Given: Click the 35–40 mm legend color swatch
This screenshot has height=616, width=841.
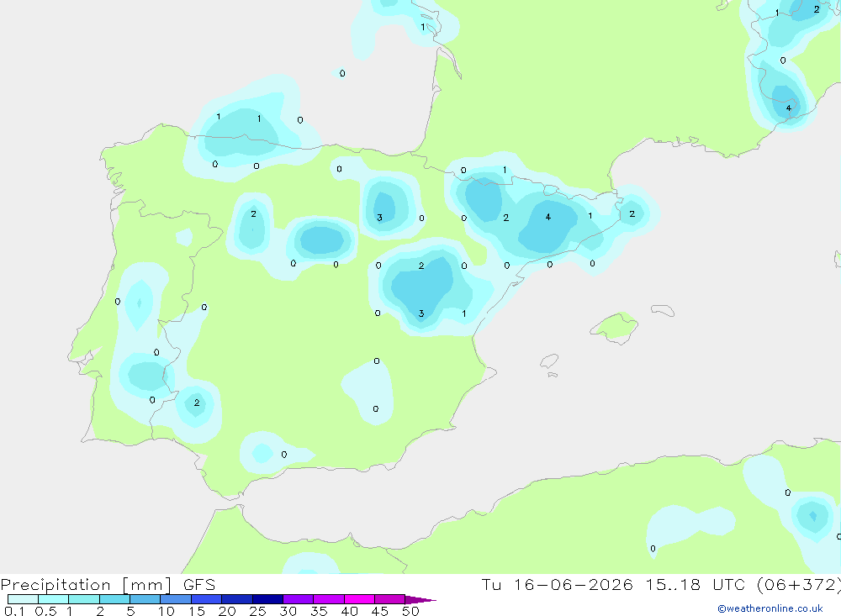Looking at the screenshot, I should point(329,599).
